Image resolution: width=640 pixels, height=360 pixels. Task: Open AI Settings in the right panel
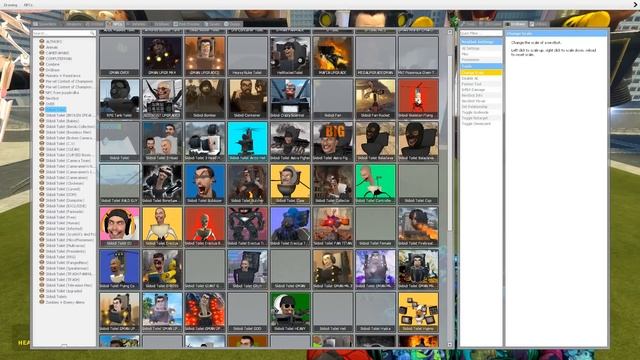[x=481, y=49]
